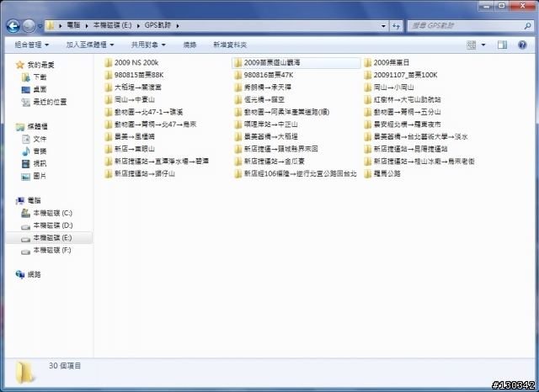Select the 新店捷運站→獅仔山 folder
Viewport: 539px width, 392px height.
tap(140, 173)
